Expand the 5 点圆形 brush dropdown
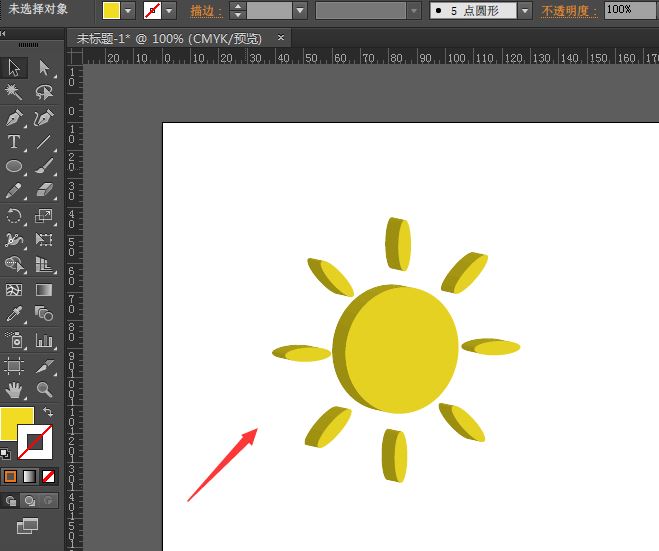 click(x=525, y=11)
